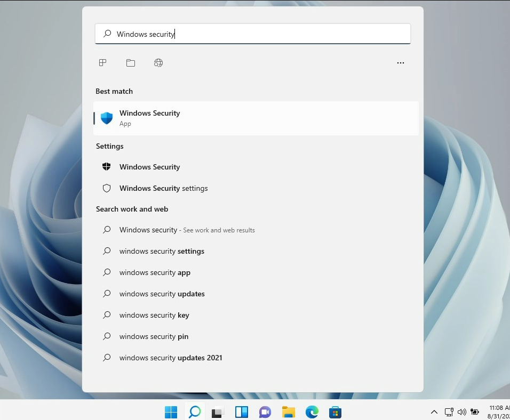Image resolution: width=510 pixels, height=420 pixels.
Task: Open Windows Security settings result
Action: (x=163, y=188)
